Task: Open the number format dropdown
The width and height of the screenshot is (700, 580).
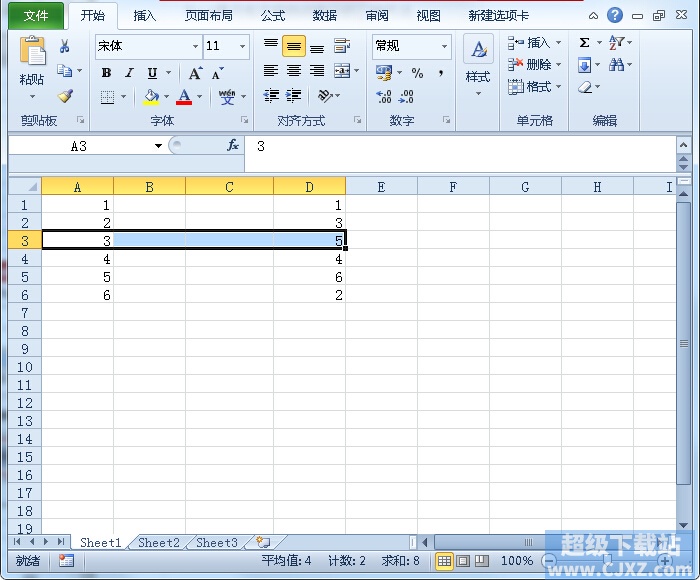Action: pyautogui.click(x=445, y=46)
